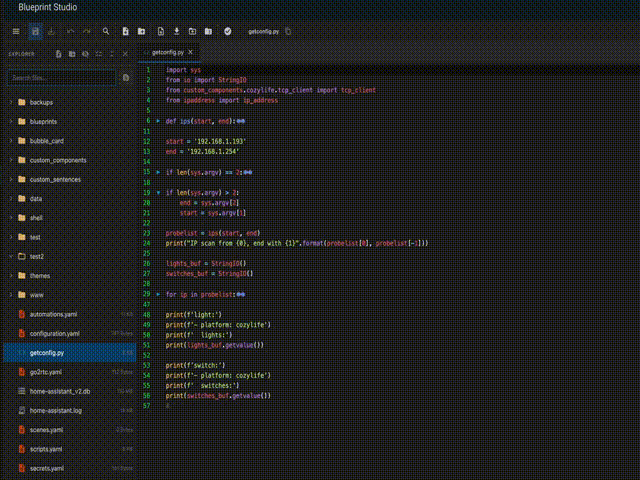Expand the folded def ips function
This screenshot has width=640, height=480.
click(x=158, y=120)
